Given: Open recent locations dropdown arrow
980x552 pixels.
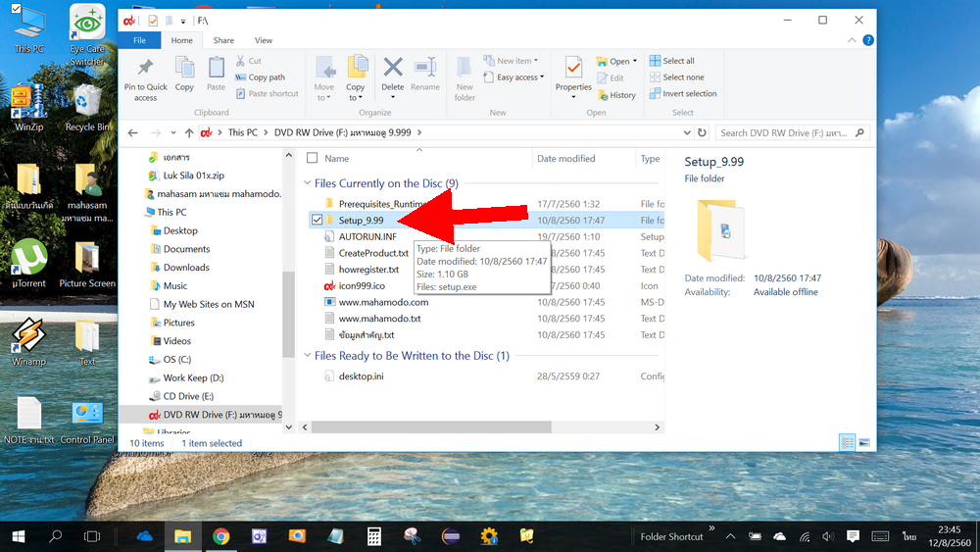Looking at the screenshot, I should coord(173,132).
